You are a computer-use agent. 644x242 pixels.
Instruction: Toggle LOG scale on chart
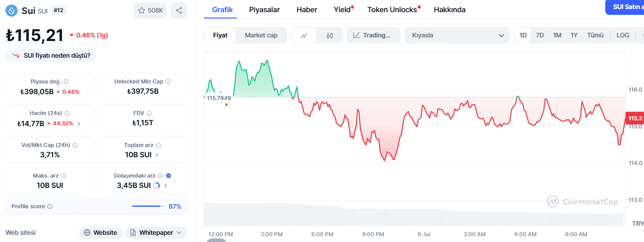(623, 35)
